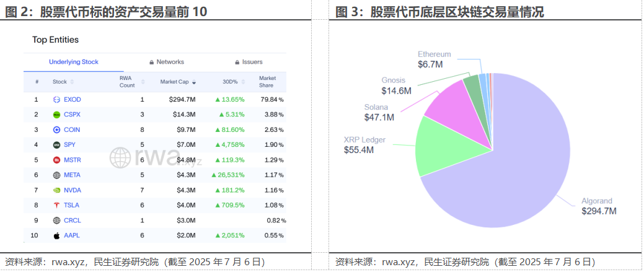Click the lock icon beside Issuers
Viewport: 644px width, 272px height.
point(237,63)
